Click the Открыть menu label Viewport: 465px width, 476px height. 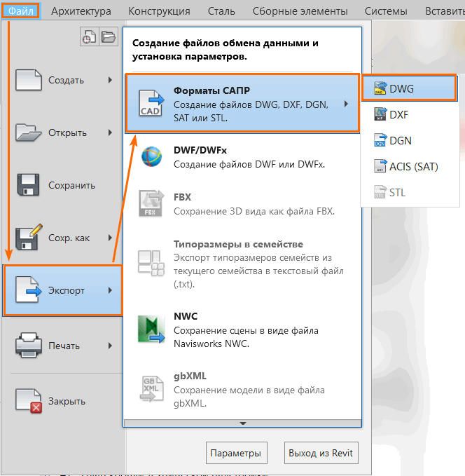(68, 133)
